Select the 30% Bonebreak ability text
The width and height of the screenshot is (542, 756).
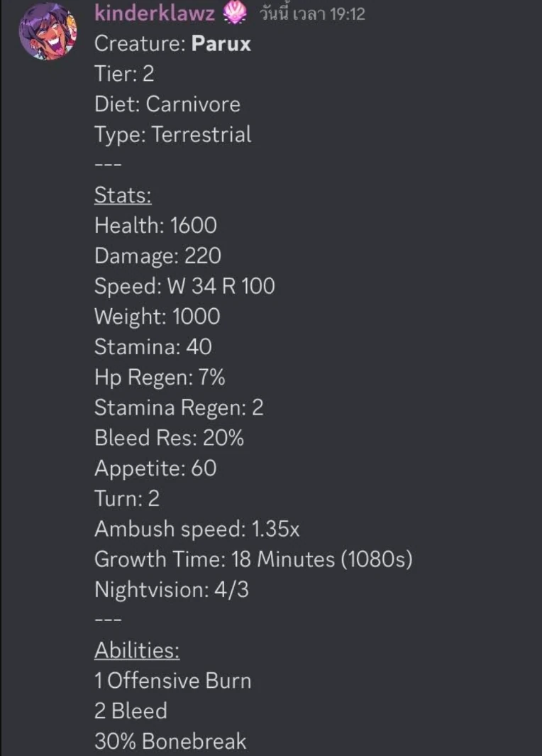(x=170, y=741)
